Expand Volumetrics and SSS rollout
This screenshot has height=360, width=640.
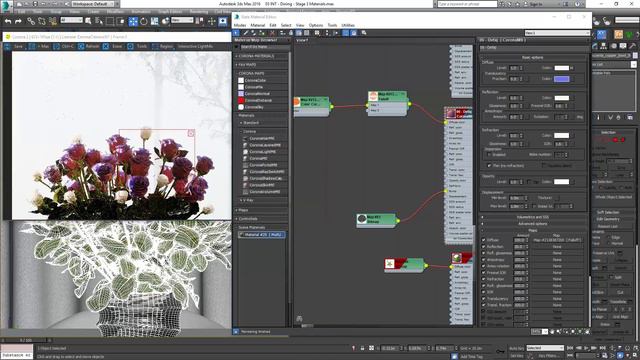coord(534,217)
